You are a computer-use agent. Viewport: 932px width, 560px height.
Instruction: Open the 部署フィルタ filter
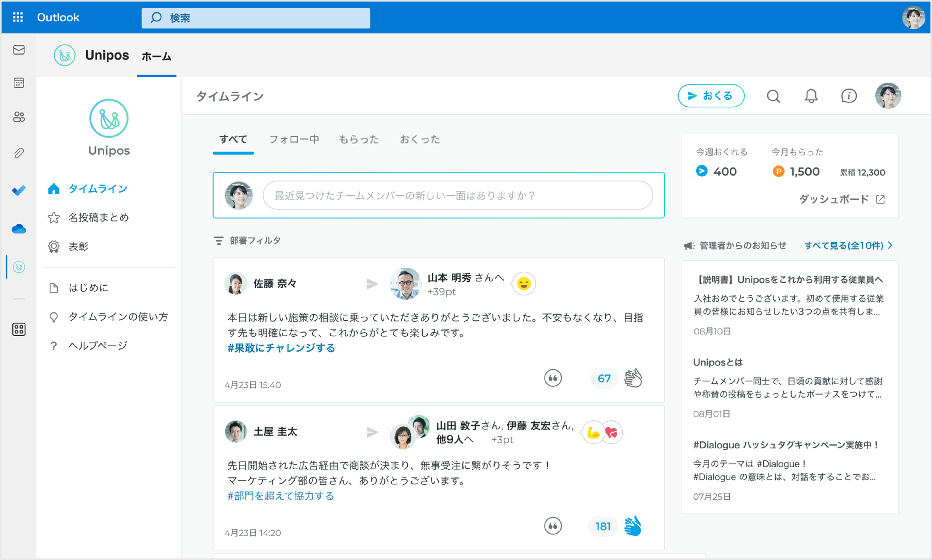[247, 240]
